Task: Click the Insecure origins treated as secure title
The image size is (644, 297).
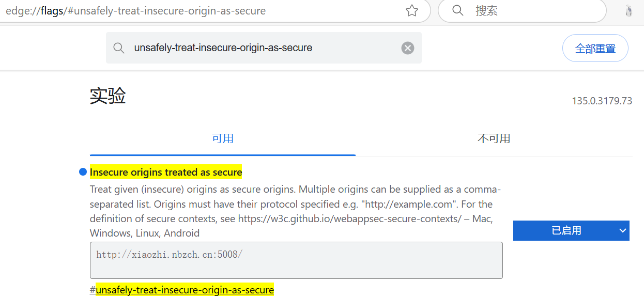Action: [x=166, y=172]
